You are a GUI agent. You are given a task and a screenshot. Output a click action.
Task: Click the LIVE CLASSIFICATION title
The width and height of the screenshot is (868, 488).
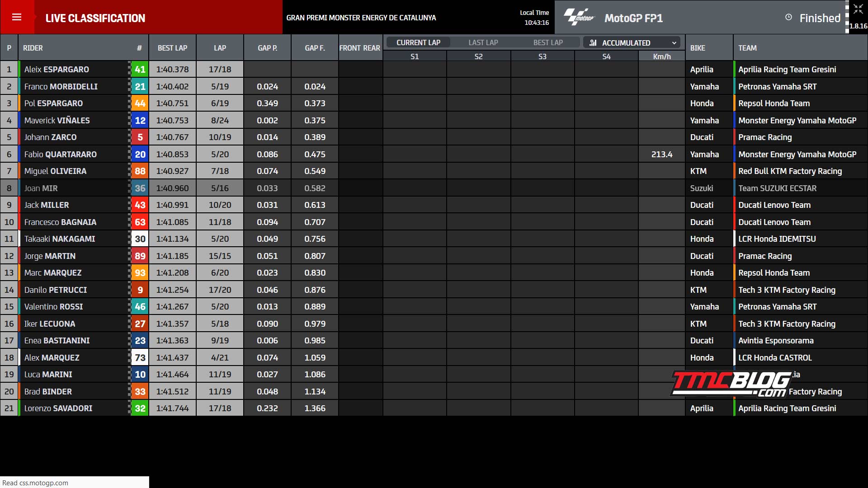click(x=95, y=18)
